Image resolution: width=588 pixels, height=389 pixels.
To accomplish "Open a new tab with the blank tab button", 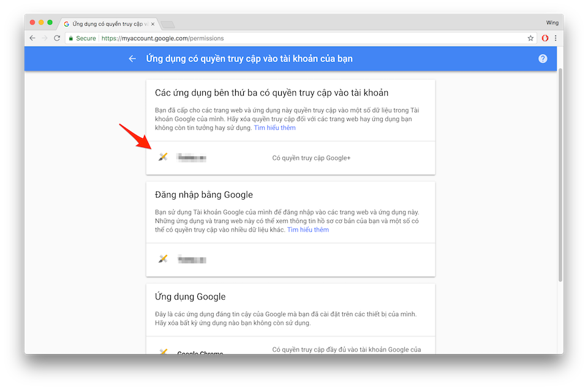I will (x=168, y=25).
